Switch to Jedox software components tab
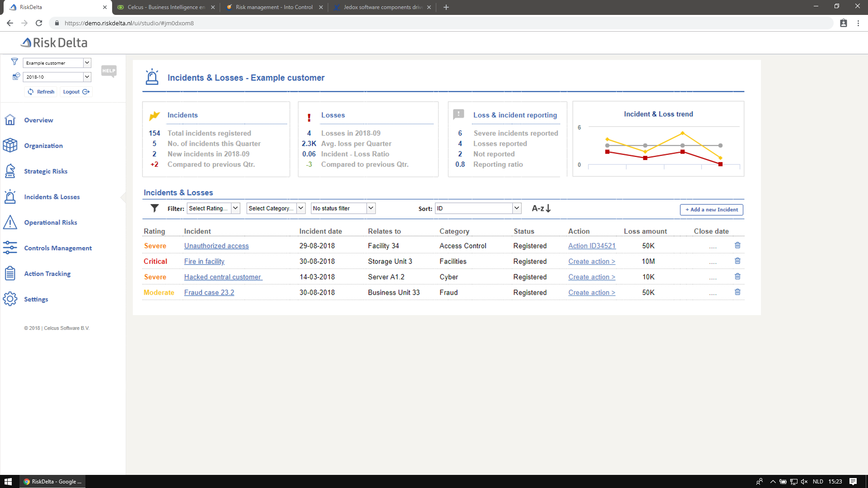 click(x=382, y=7)
